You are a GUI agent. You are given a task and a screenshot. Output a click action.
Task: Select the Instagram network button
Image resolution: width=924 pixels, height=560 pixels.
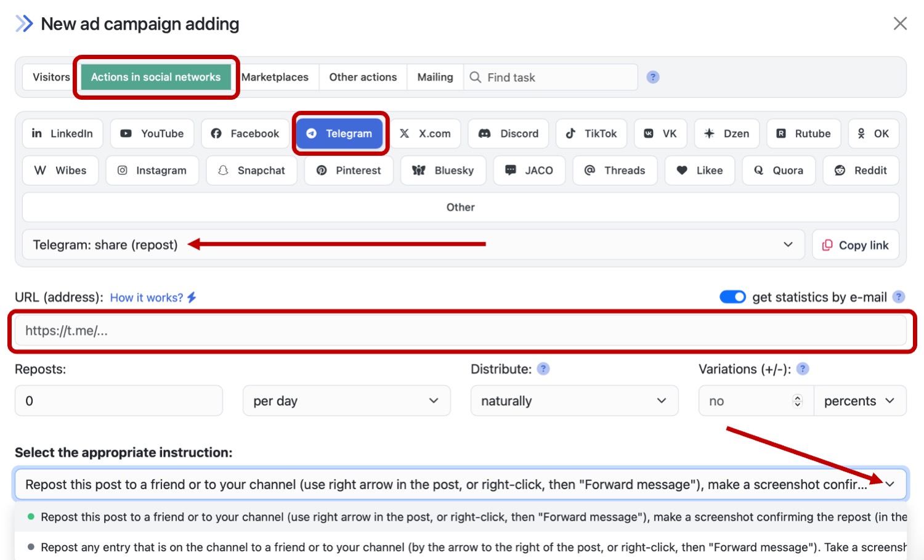pos(152,171)
